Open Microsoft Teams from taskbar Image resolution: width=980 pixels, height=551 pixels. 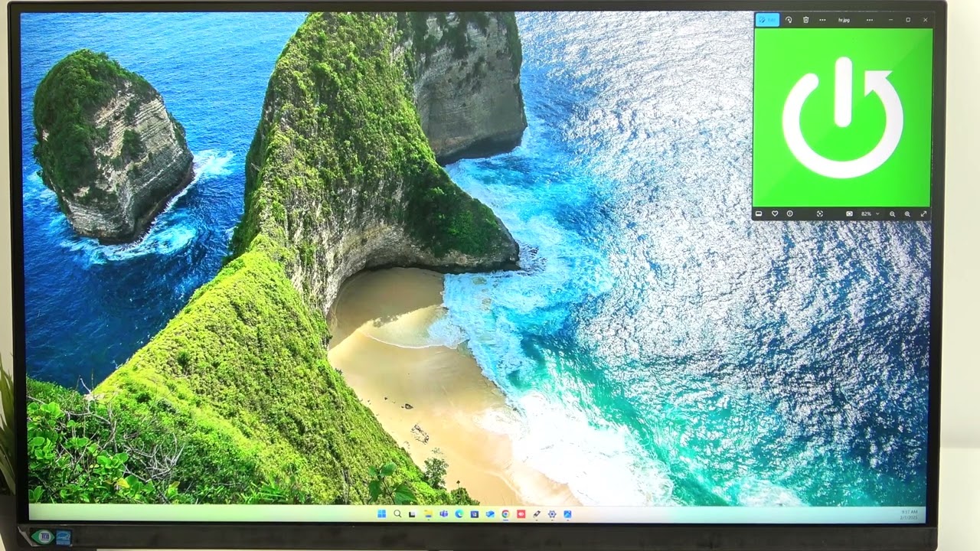coord(444,514)
